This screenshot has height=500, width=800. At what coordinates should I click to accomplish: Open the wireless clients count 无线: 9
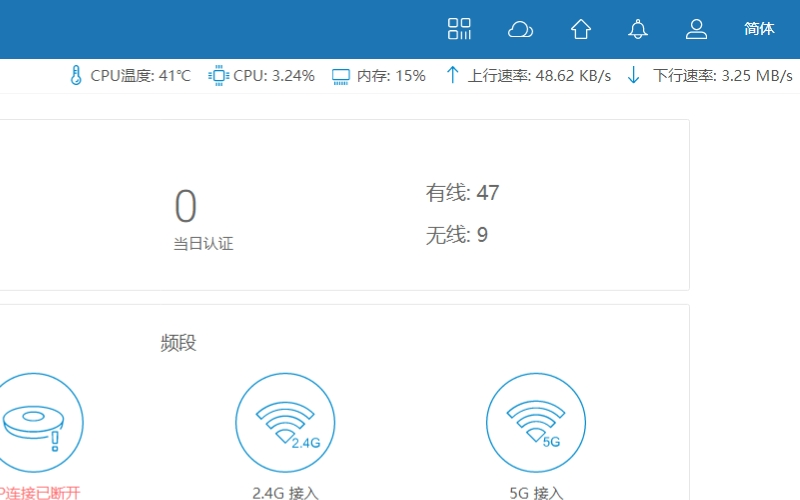(x=457, y=235)
